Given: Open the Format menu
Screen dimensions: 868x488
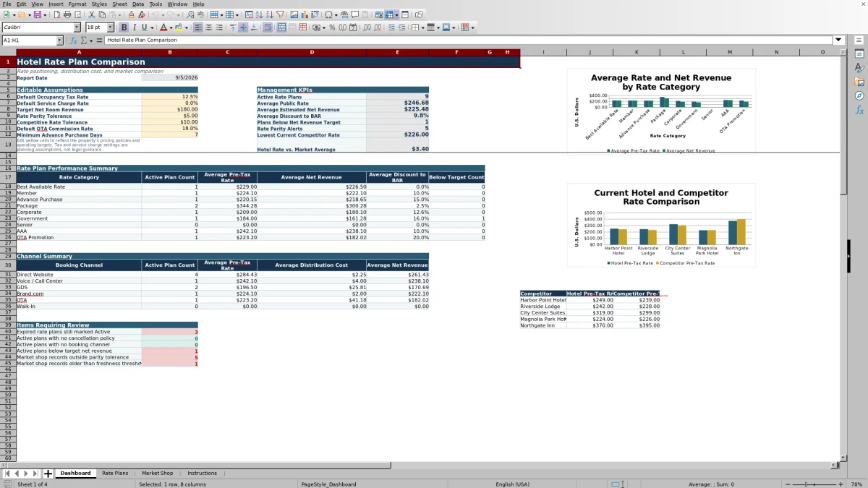Looking at the screenshot, I should [77, 4].
